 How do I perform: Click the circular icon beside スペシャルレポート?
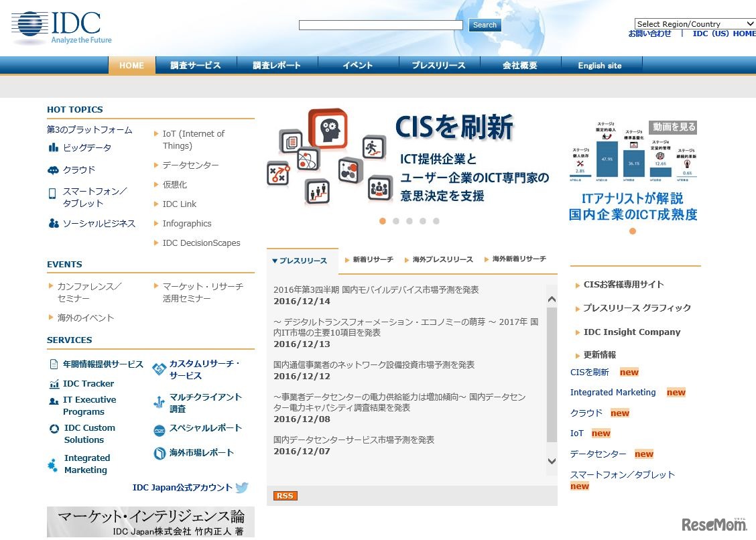160,428
